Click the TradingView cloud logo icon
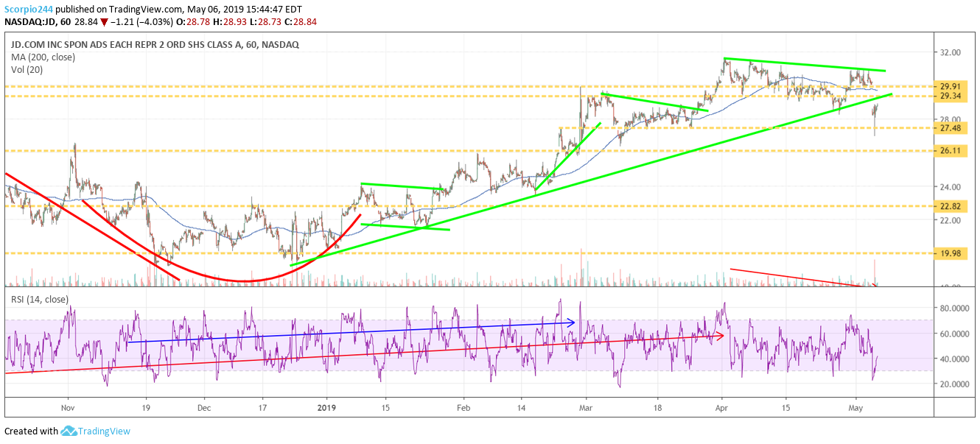The height and width of the screenshot is (444, 980). [x=69, y=431]
